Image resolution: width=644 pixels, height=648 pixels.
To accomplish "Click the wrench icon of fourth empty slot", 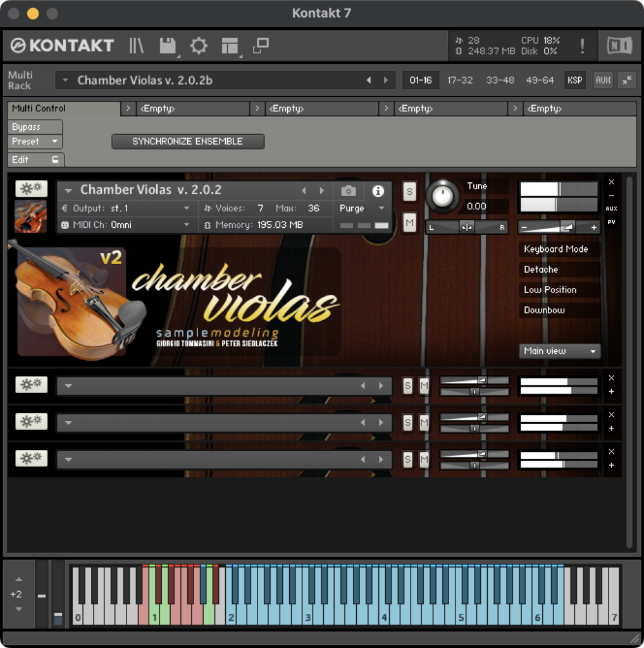I will (32, 458).
